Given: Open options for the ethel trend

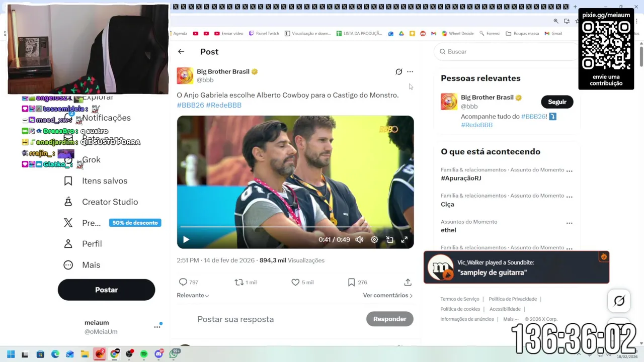Looking at the screenshot, I should click(x=569, y=223).
